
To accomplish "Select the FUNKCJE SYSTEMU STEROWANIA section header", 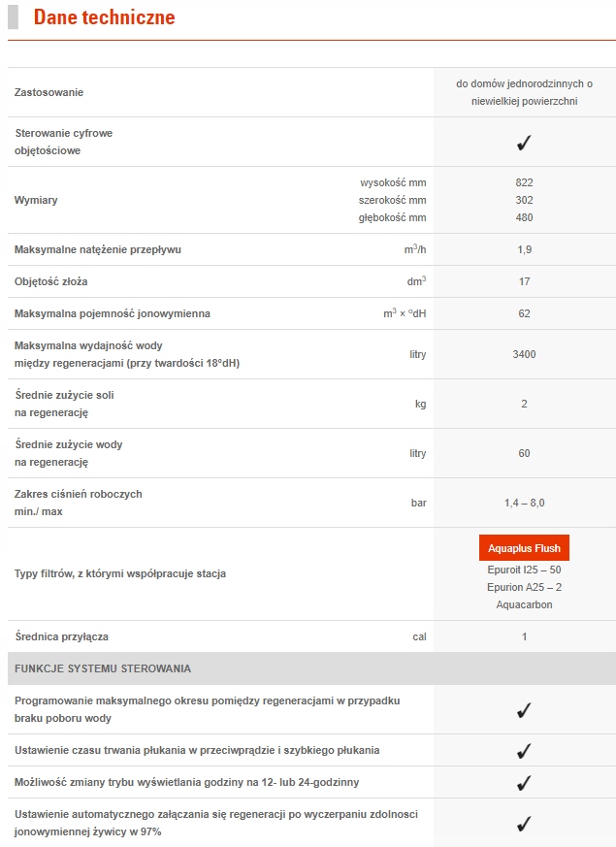I will (103, 668).
